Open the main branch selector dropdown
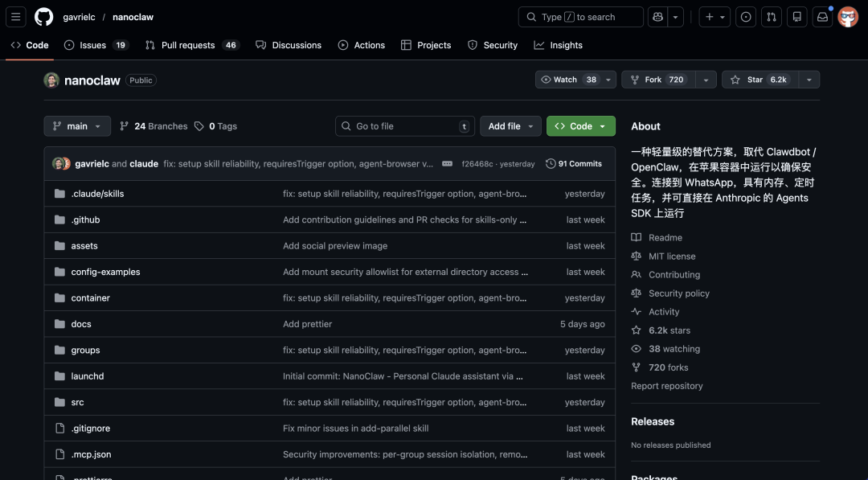868x480 pixels. pyautogui.click(x=77, y=125)
